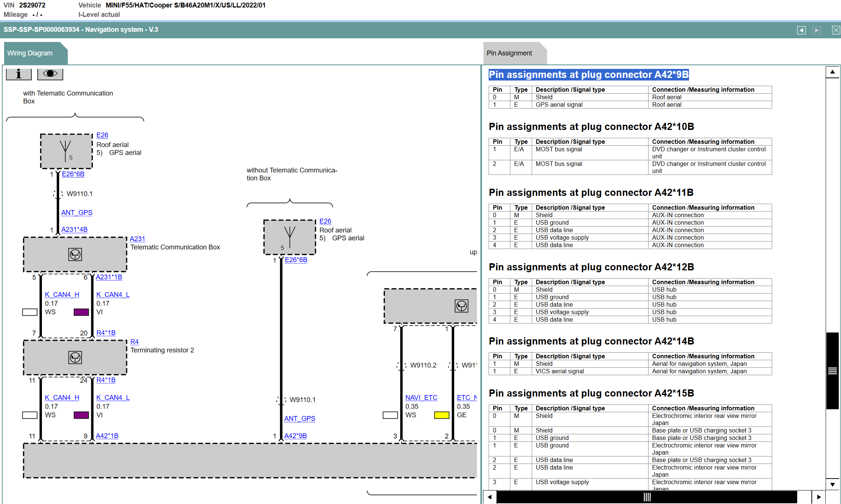Open the A231*4B connector link

[74, 230]
